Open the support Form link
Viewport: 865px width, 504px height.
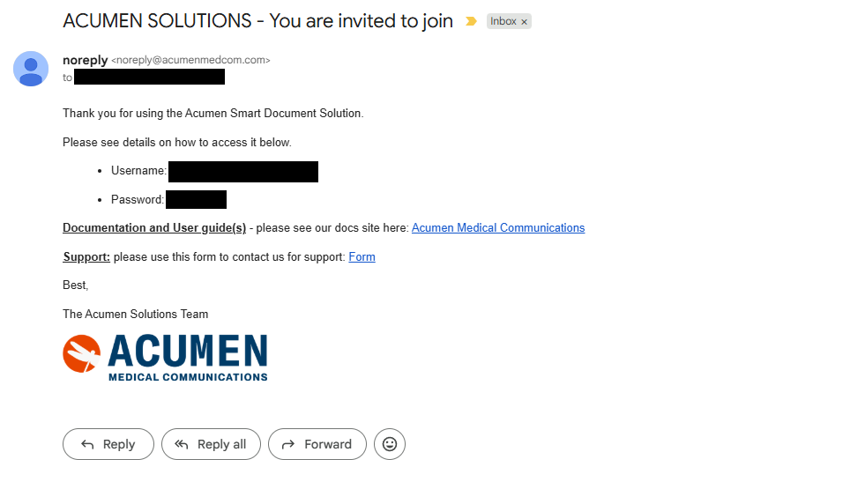tap(362, 256)
